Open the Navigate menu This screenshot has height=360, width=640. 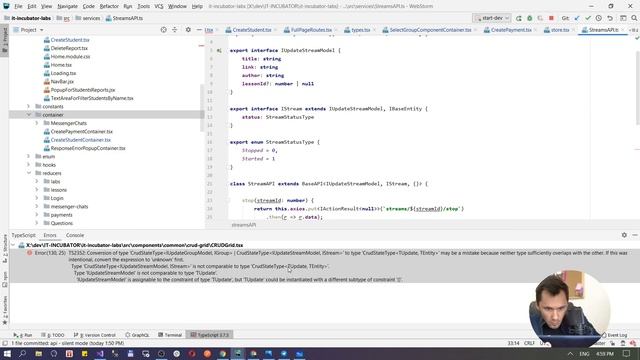[67, 7]
